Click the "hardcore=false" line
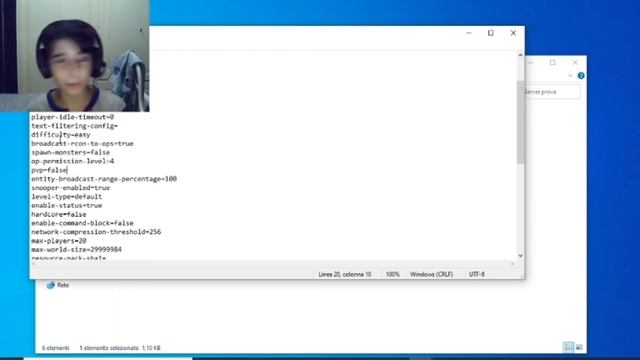The height and width of the screenshot is (360, 640). click(59, 214)
